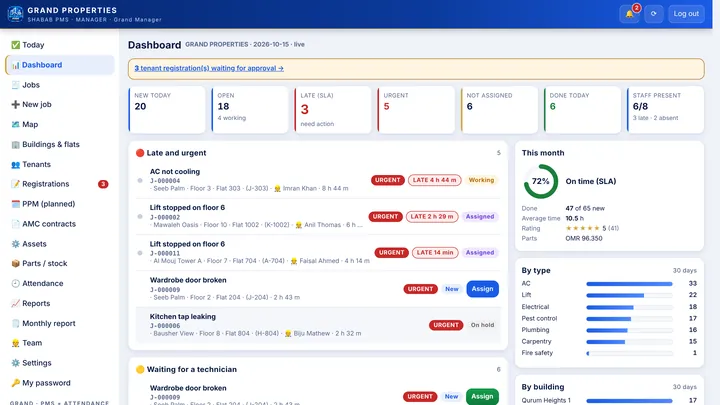Click the refresh icon button
This screenshot has width=720, height=405.
(653, 14)
